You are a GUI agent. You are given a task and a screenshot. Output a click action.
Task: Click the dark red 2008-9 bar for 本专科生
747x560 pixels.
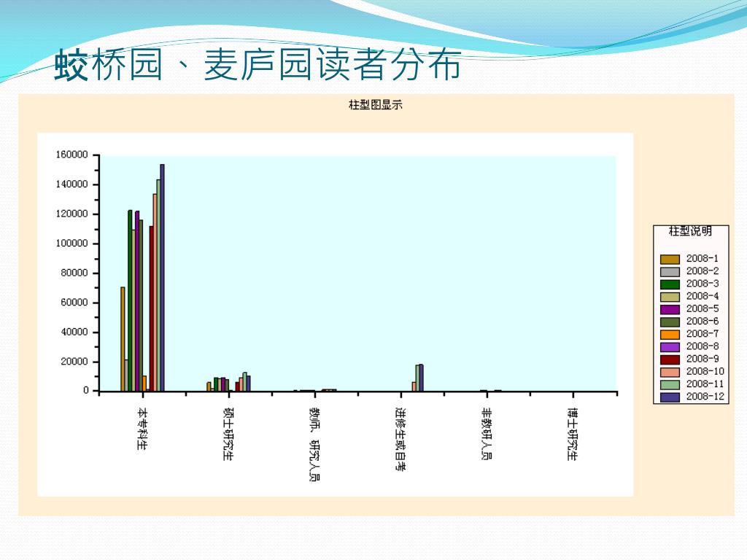(x=152, y=308)
